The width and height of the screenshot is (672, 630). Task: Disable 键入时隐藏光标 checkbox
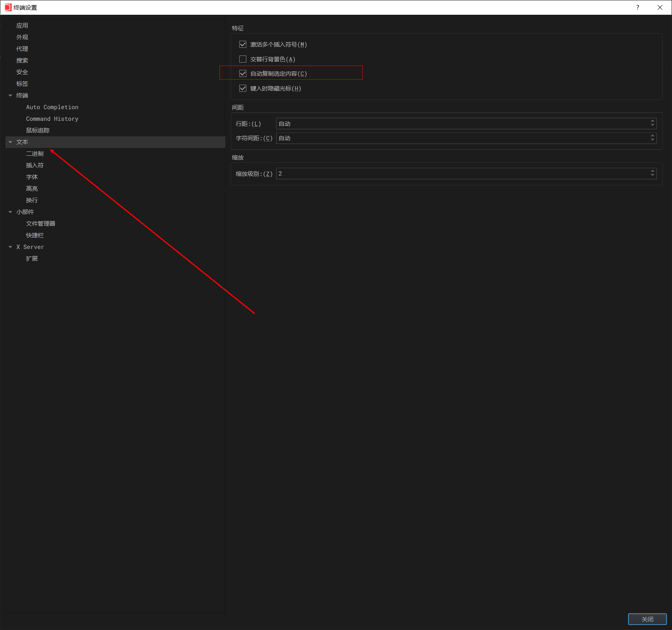[243, 88]
